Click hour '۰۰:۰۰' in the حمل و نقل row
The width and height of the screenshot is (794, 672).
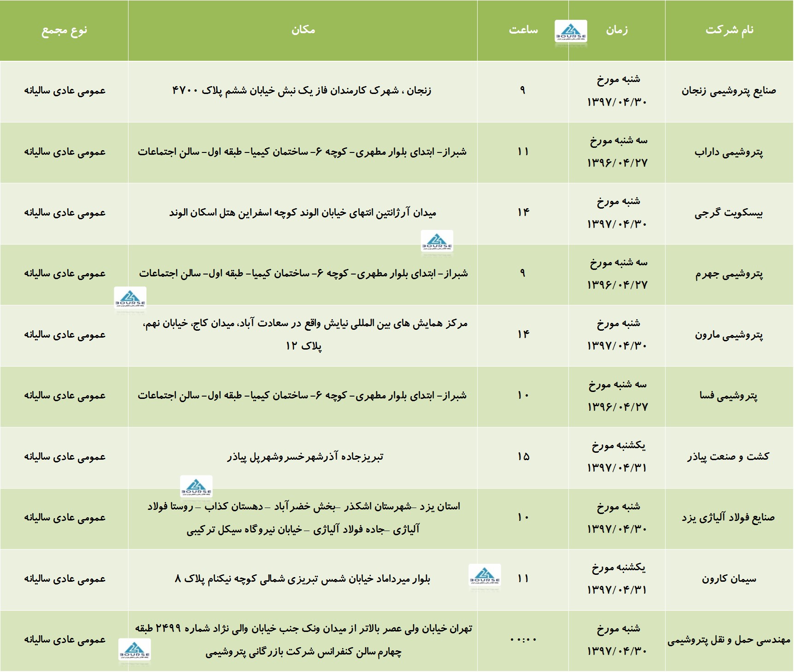[x=523, y=640]
